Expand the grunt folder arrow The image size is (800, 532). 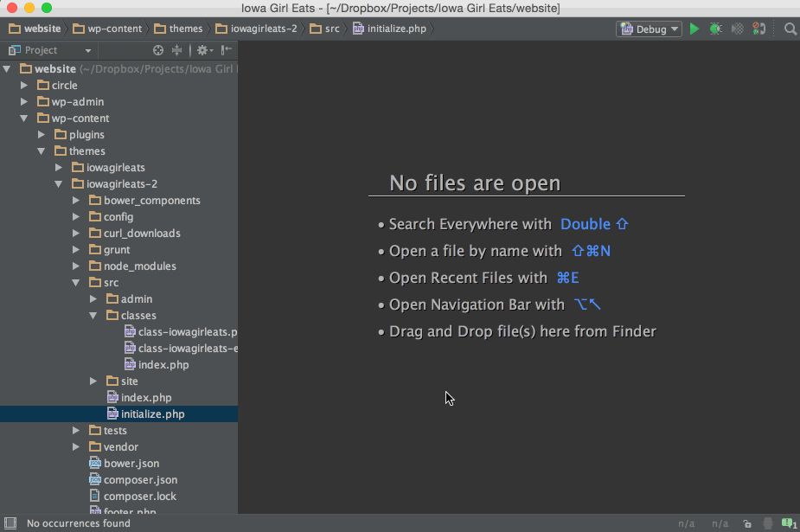click(x=76, y=249)
